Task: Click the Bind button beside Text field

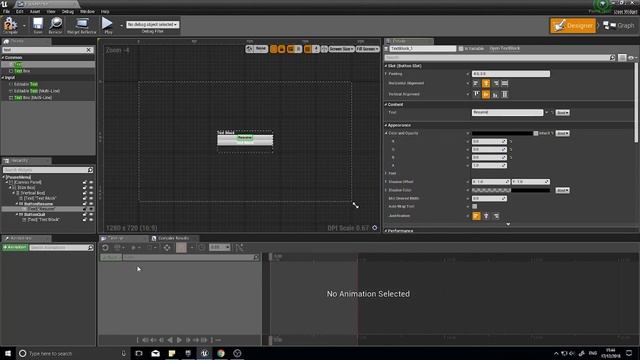Action: pos(562,112)
